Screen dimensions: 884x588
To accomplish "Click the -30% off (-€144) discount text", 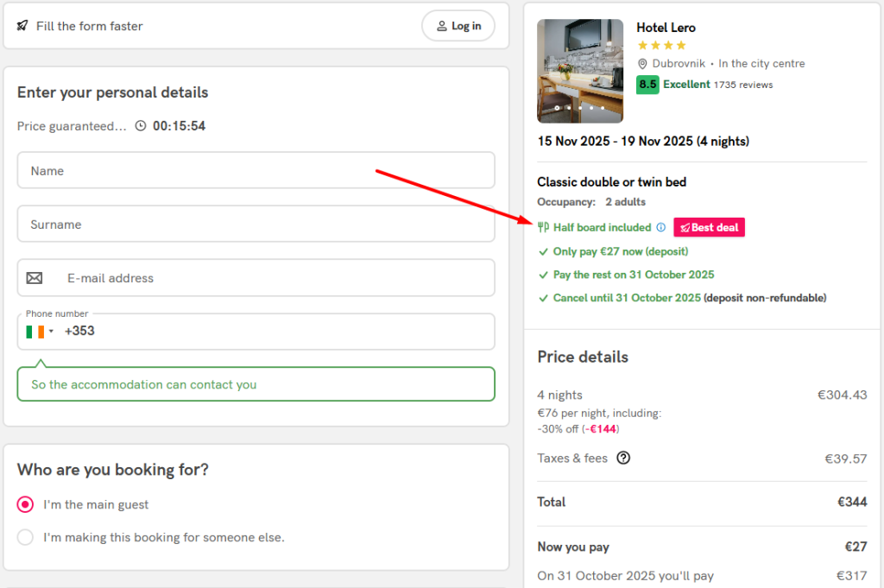I will (x=578, y=429).
